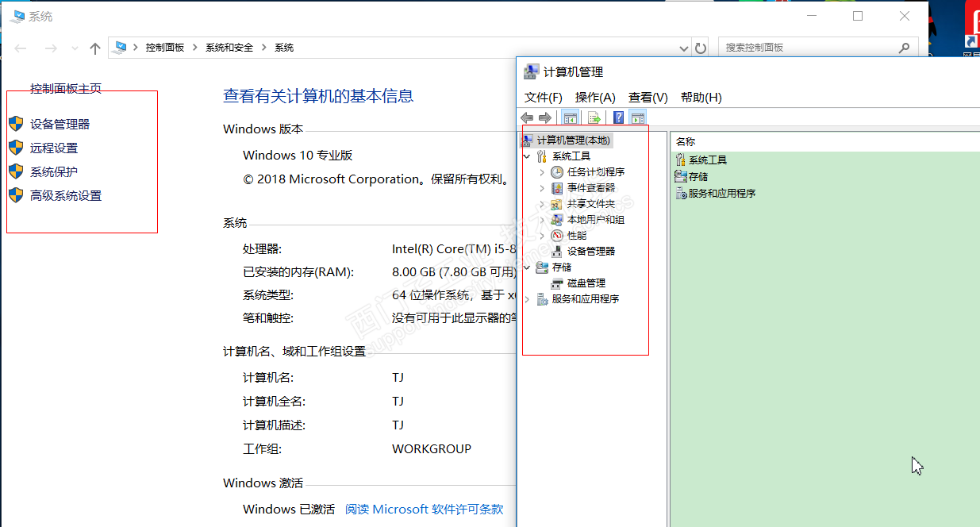Select 性能 gauge icon in the tree
The height and width of the screenshot is (527, 980).
(557, 236)
